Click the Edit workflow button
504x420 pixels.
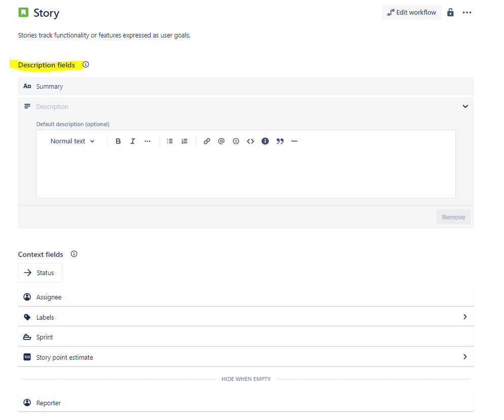(411, 13)
